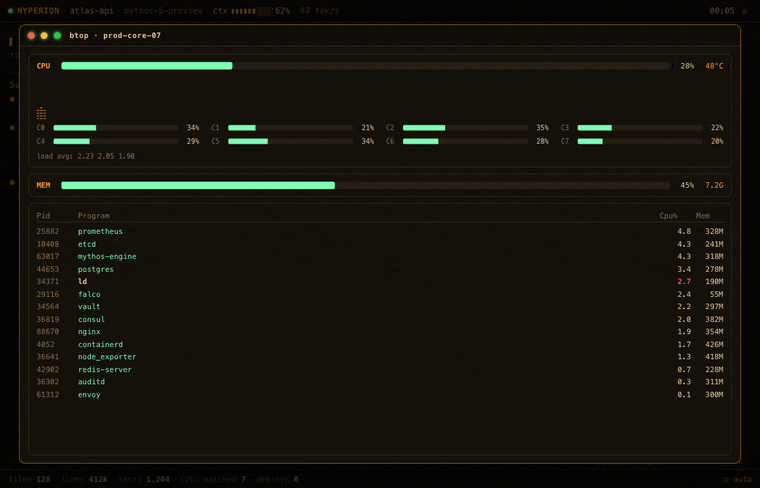Click the CPU 28% value
The width and height of the screenshot is (760, 488).
[x=687, y=66]
